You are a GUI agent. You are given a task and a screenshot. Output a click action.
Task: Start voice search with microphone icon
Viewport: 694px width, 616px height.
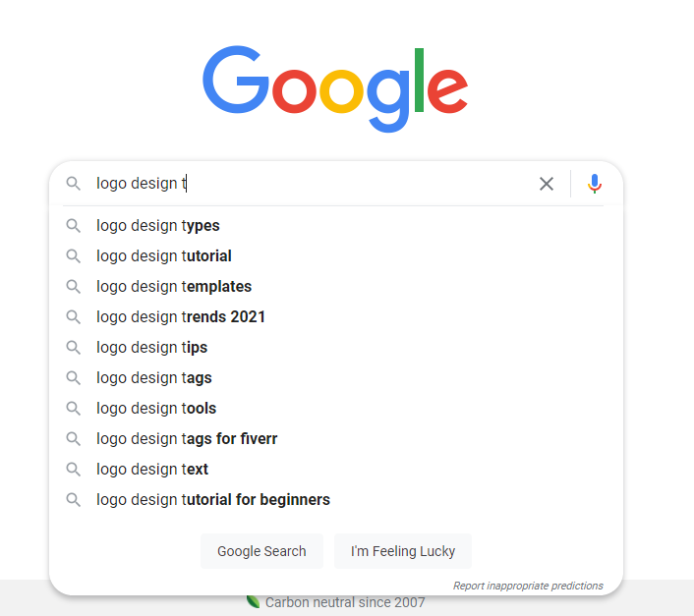pos(595,184)
